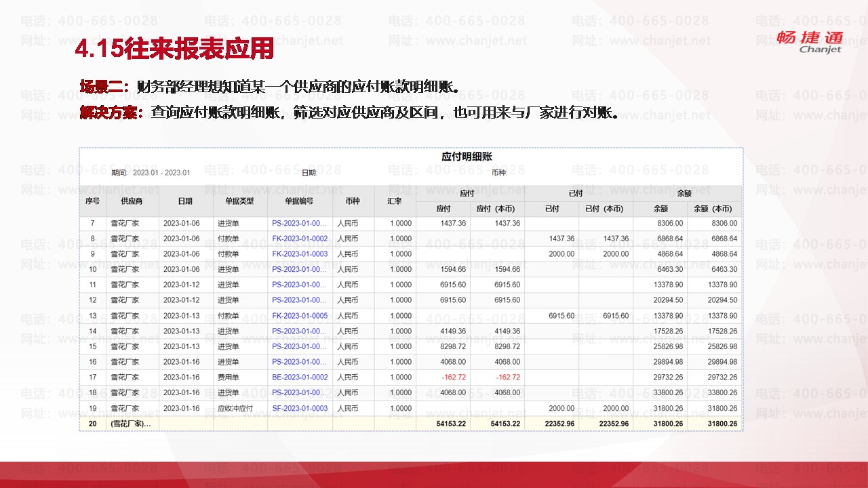Select row number 7 in 序号 column
This screenshot has height=488, width=868.
click(x=92, y=223)
